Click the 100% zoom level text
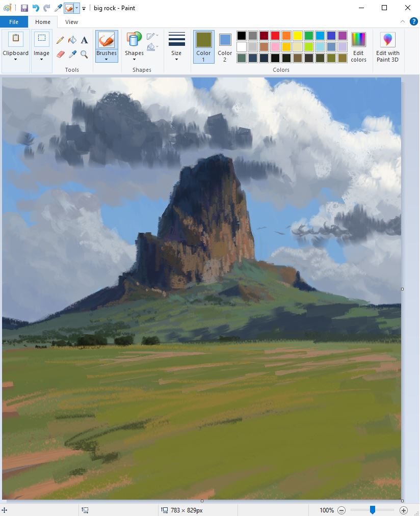 point(327,510)
